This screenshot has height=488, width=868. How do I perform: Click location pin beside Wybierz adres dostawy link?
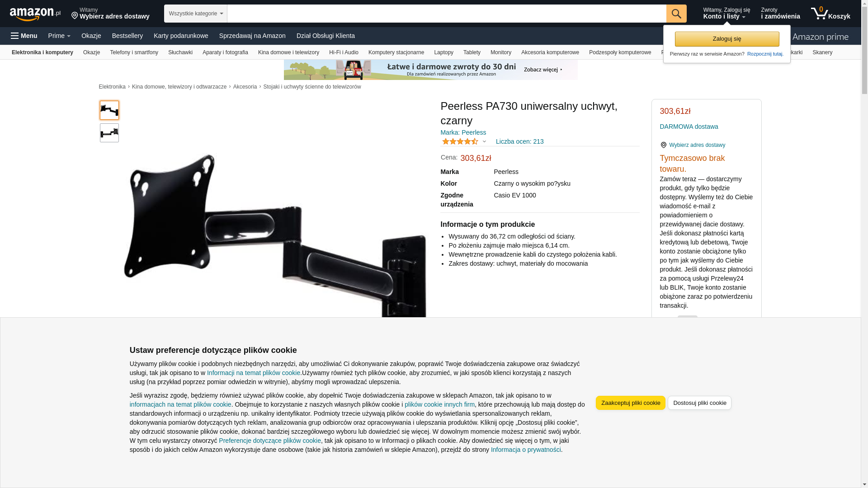tap(663, 145)
